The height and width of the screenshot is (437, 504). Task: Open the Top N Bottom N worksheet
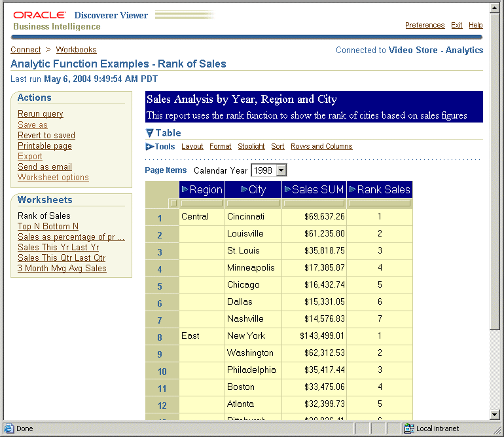point(48,227)
